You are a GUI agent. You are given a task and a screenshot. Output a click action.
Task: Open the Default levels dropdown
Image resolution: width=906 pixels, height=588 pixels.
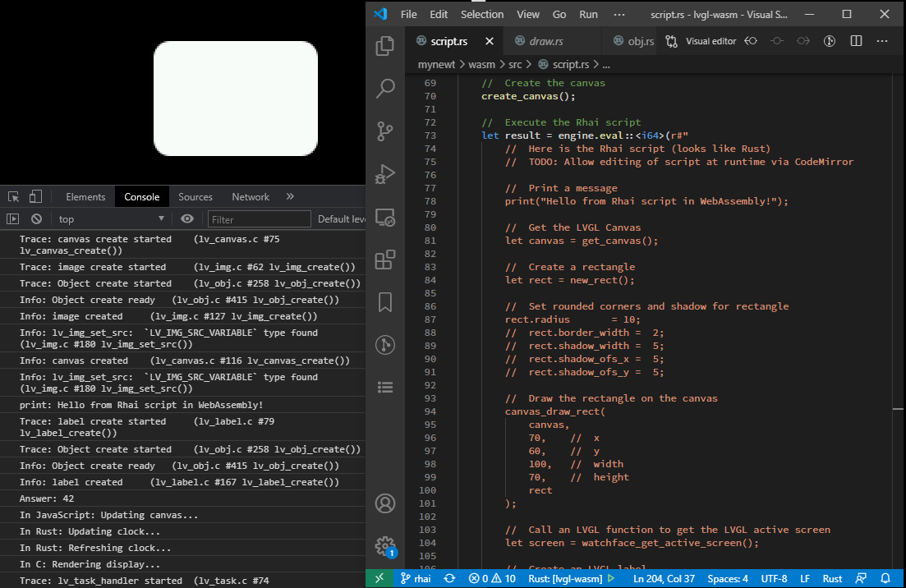(x=341, y=219)
